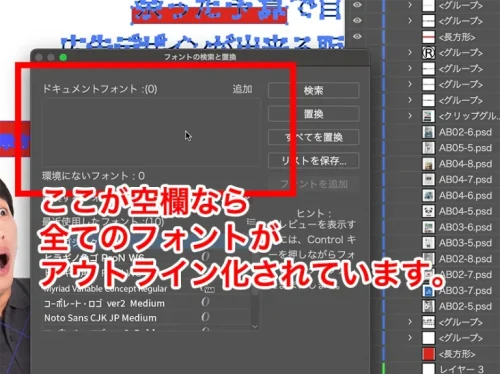The width and height of the screenshot is (500, 374).
Task: Expand the <グループ> layer with ® thumbnail
Action: click(x=410, y=52)
